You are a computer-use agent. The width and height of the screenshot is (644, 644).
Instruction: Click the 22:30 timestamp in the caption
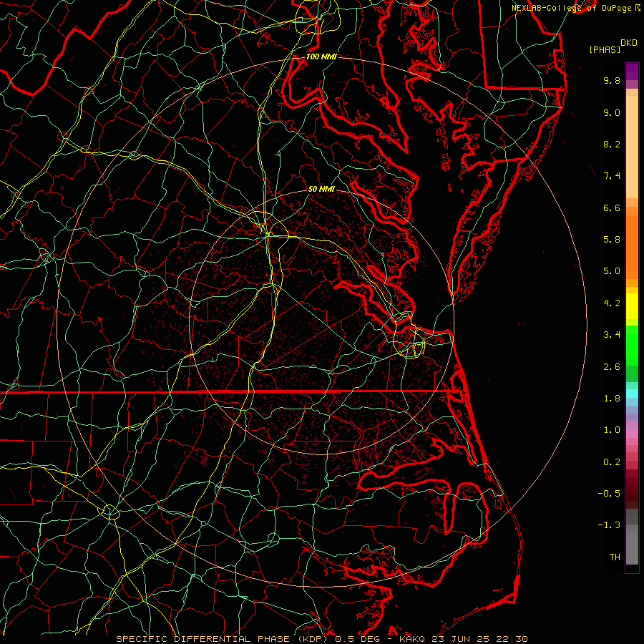click(512, 639)
